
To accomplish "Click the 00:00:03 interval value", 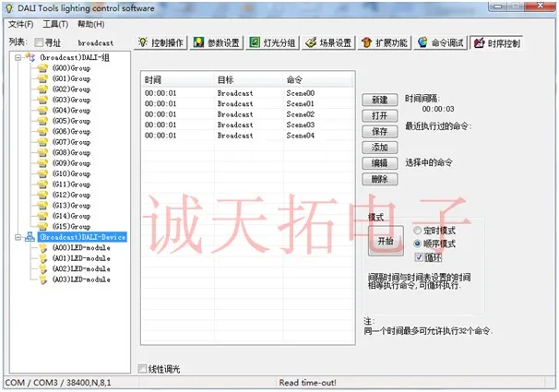I will pos(438,109).
